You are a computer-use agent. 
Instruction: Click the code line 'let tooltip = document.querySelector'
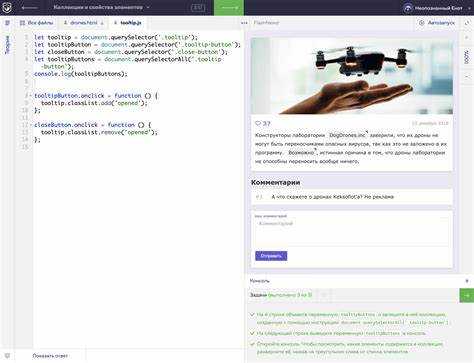[116, 37]
